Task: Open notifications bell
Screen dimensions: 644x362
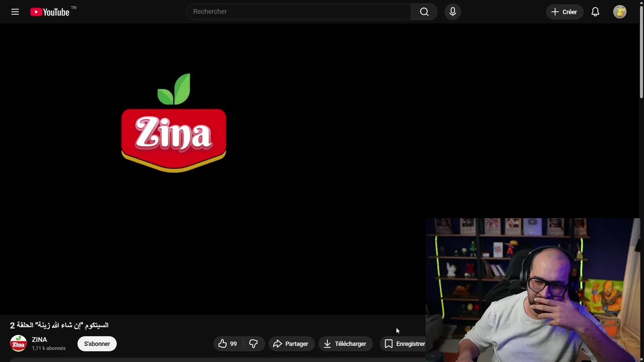Action: [x=595, y=12]
